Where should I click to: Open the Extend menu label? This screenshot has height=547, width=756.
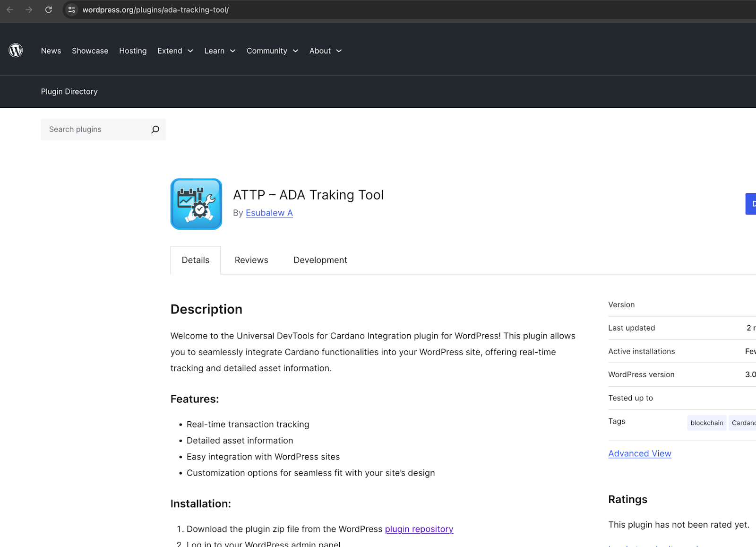[x=170, y=51]
